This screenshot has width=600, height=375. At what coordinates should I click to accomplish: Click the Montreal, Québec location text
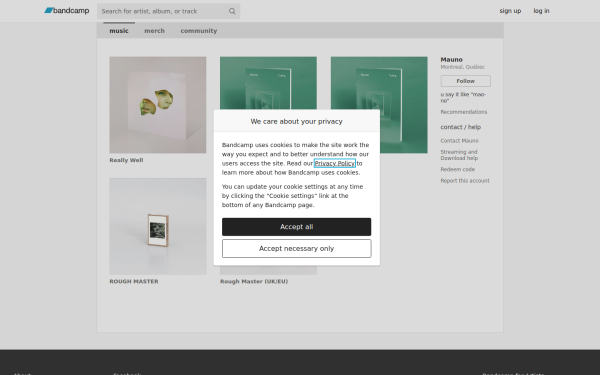[463, 67]
